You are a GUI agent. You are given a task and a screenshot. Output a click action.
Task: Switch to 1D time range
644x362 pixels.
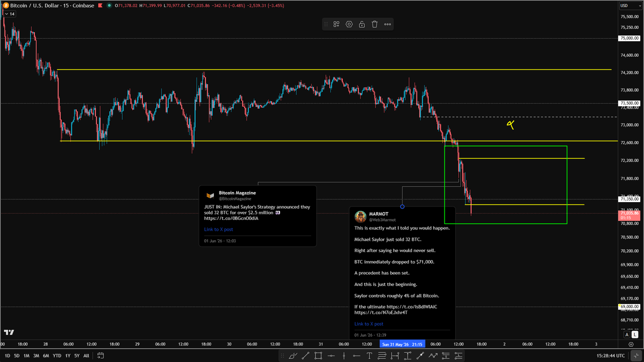7,356
